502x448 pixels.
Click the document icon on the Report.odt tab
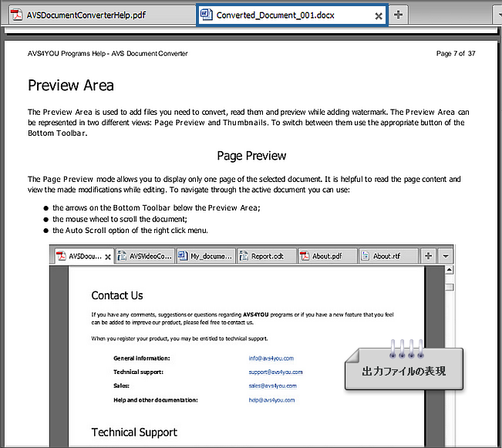244,256
